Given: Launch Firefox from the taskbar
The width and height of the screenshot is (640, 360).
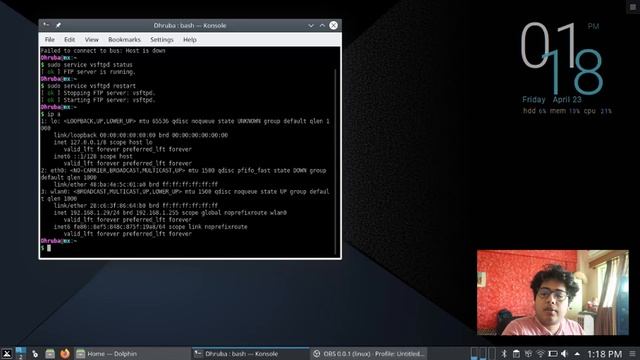Looking at the screenshot, I should (x=64, y=353).
